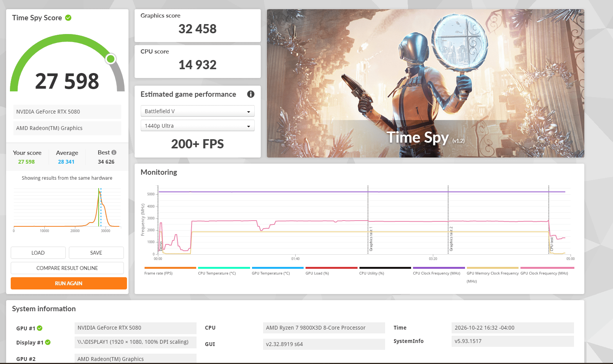Click AMD Radeon(TM) Graphics under the score gauge
The width and height of the screenshot is (613, 364).
67,128
